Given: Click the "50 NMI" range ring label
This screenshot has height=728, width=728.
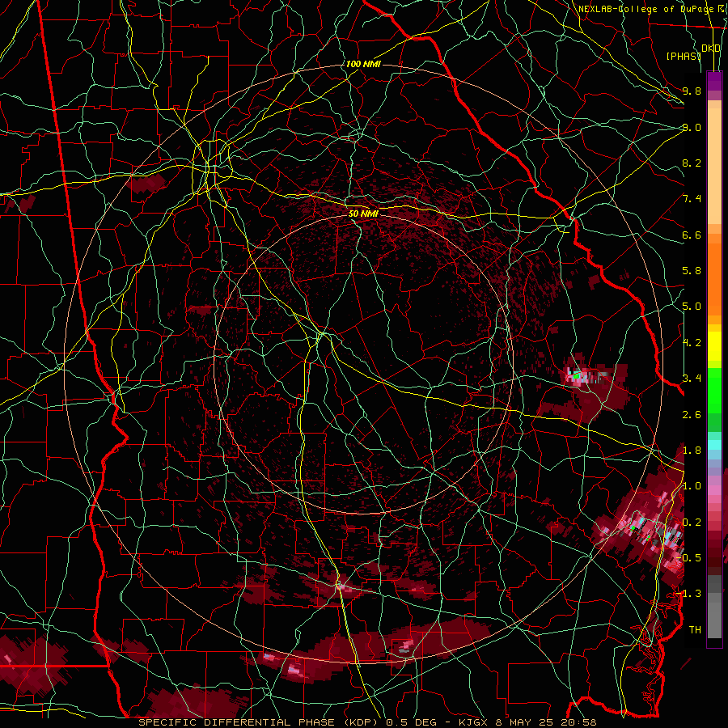Looking at the screenshot, I should click(x=363, y=214).
